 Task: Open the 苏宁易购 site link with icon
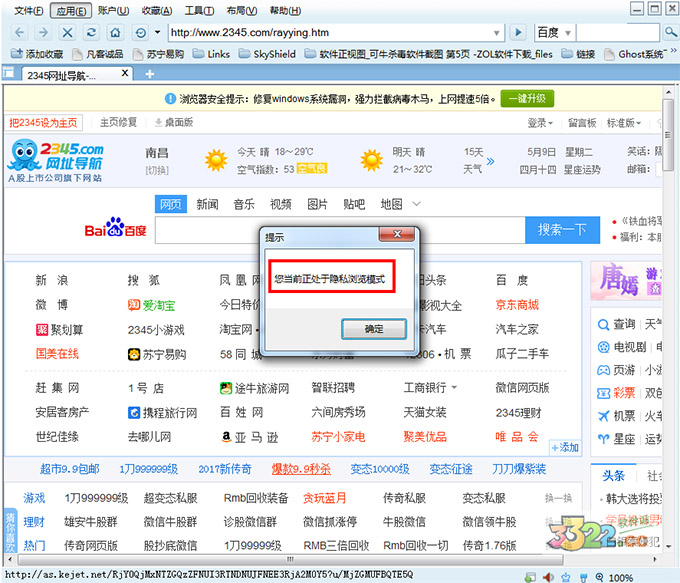[157, 355]
